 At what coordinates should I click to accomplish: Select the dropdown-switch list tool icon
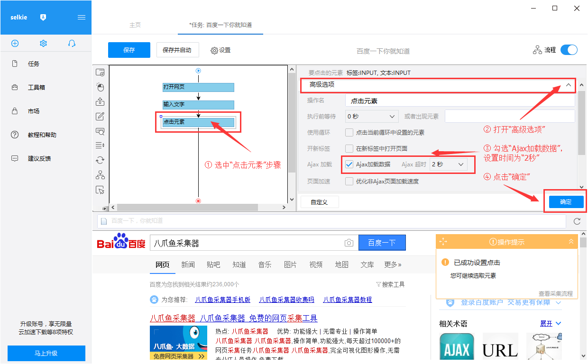coord(100,145)
